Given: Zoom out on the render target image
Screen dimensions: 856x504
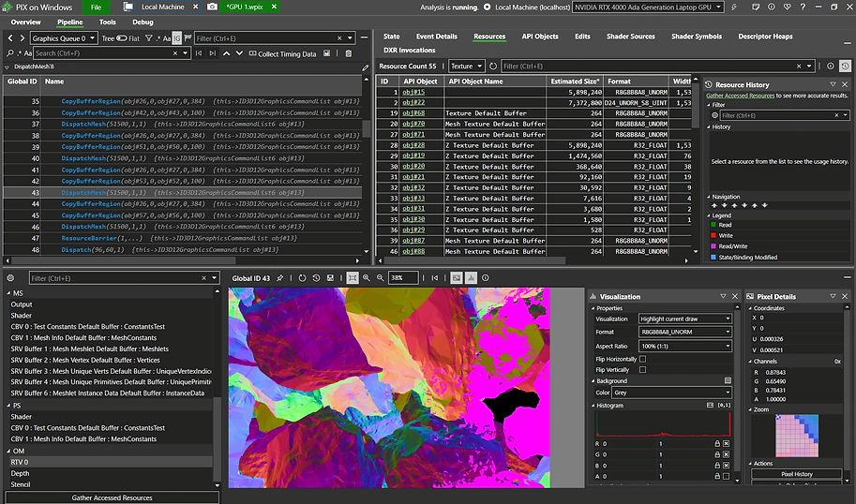Looking at the screenshot, I should tap(381, 278).
